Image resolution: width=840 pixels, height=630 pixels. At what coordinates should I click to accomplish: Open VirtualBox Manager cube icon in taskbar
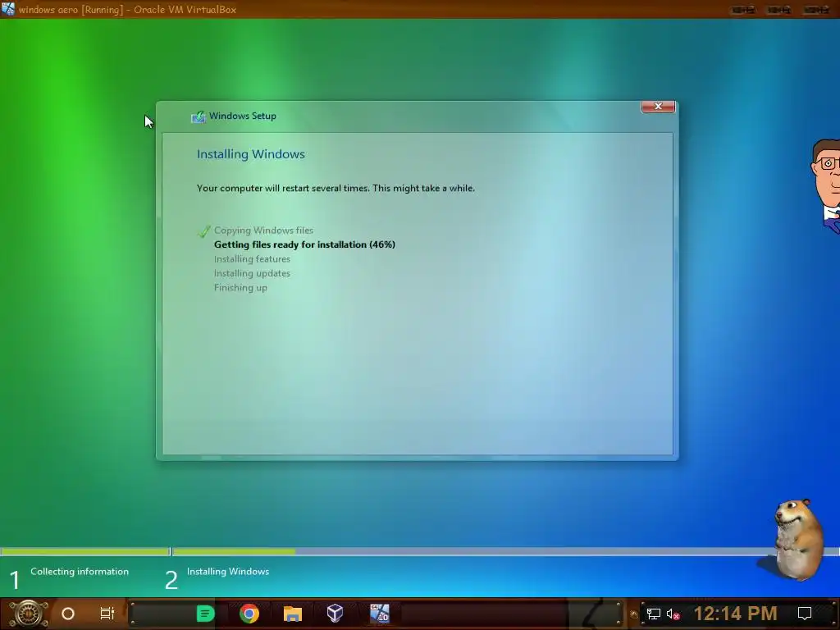pos(335,613)
